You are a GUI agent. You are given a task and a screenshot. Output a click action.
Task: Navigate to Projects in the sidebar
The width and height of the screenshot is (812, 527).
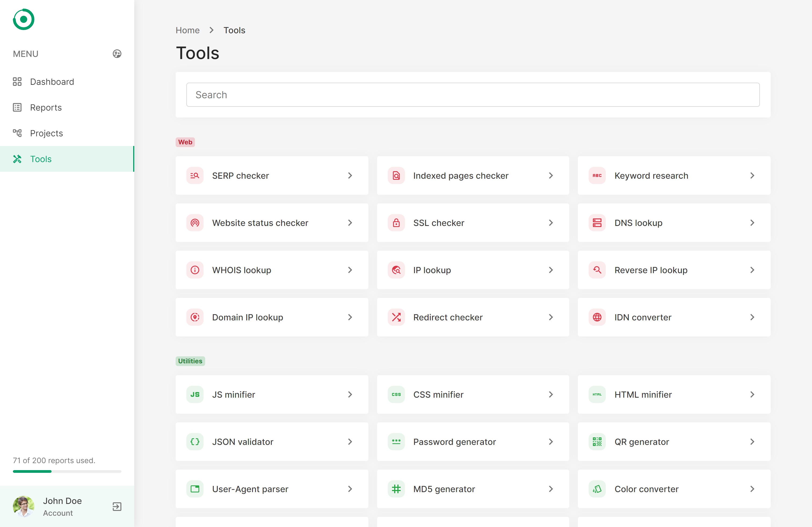[x=46, y=133]
